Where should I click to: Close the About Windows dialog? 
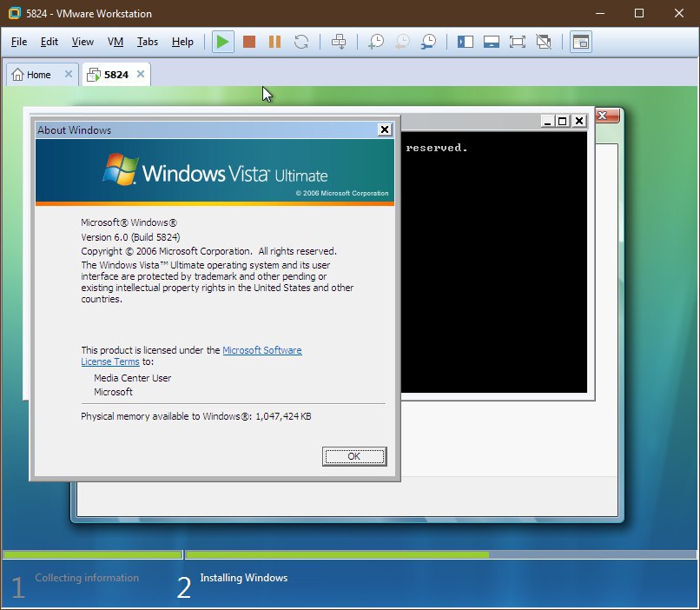(x=385, y=130)
